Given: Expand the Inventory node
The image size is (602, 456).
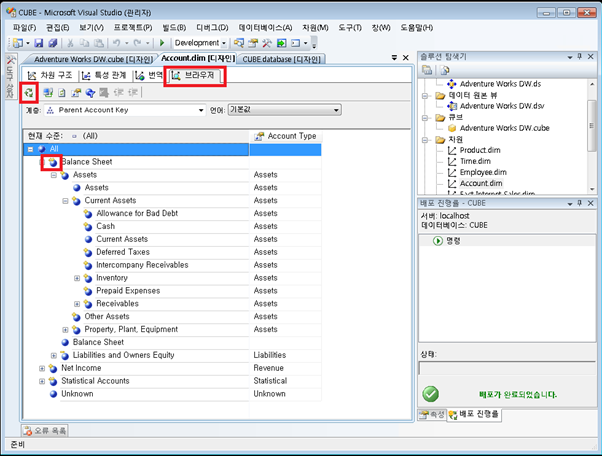Looking at the screenshot, I should click(x=77, y=278).
